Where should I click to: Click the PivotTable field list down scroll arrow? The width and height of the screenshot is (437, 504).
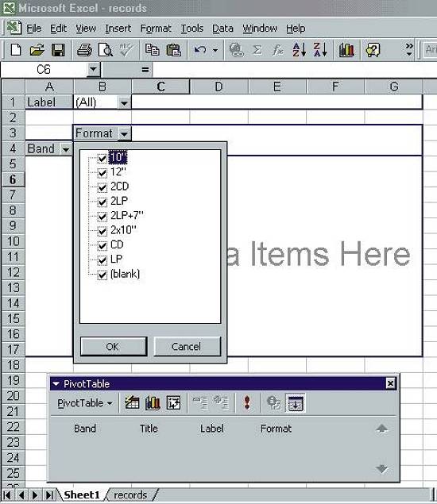click(x=381, y=469)
